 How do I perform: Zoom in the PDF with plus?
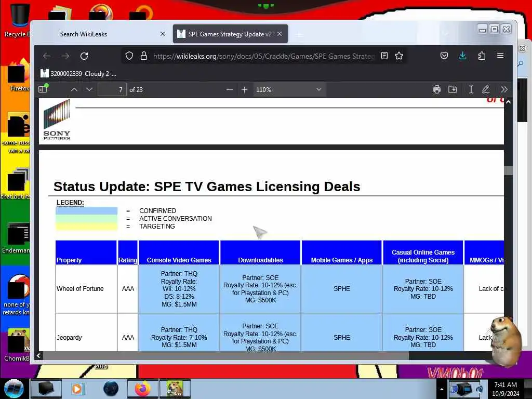click(x=244, y=89)
